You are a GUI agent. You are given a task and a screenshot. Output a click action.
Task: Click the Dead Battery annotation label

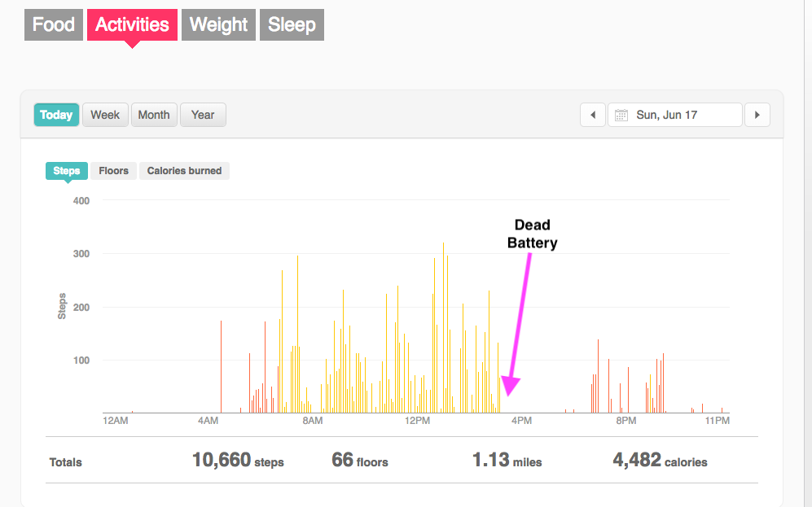[532, 234]
